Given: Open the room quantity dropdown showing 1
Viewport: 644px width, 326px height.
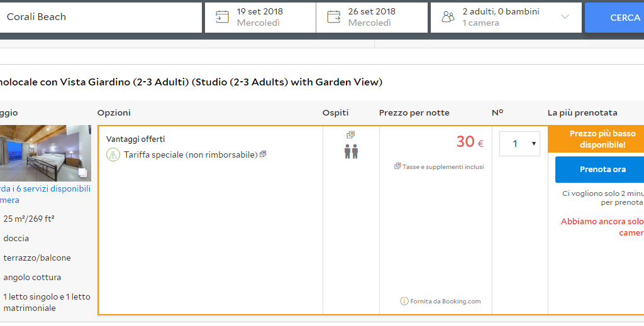Looking at the screenshot, I should [x=519, y=144].
